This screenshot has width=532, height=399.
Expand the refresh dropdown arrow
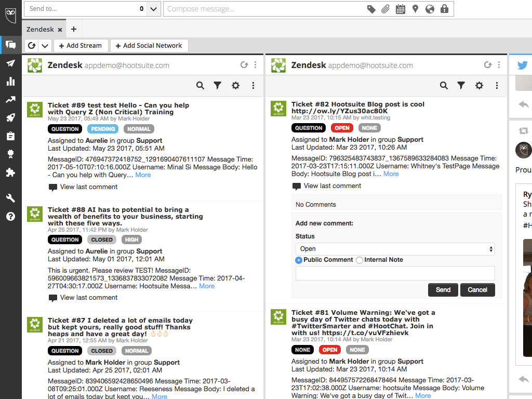(44, 46)
